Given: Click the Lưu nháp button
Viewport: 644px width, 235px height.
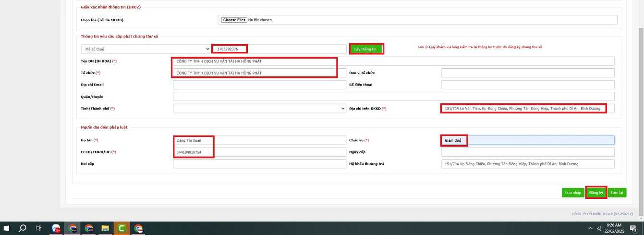Looking at the screenshot, I should pos(573,192).
